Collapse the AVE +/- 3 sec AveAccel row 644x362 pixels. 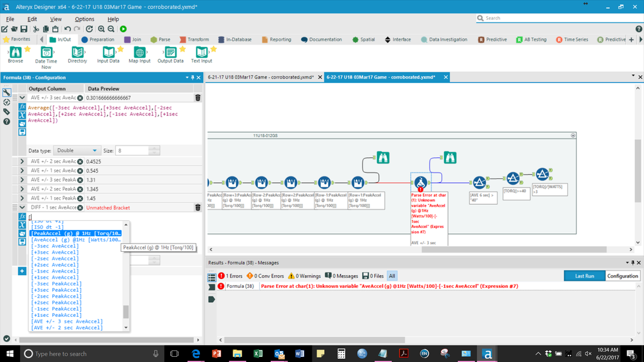pos(22,98)
